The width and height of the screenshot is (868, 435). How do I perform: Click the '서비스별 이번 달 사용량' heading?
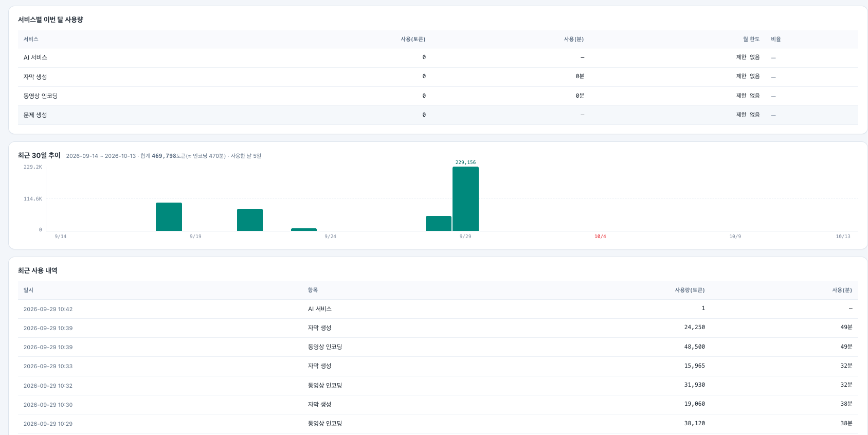(x=50, y=20)
